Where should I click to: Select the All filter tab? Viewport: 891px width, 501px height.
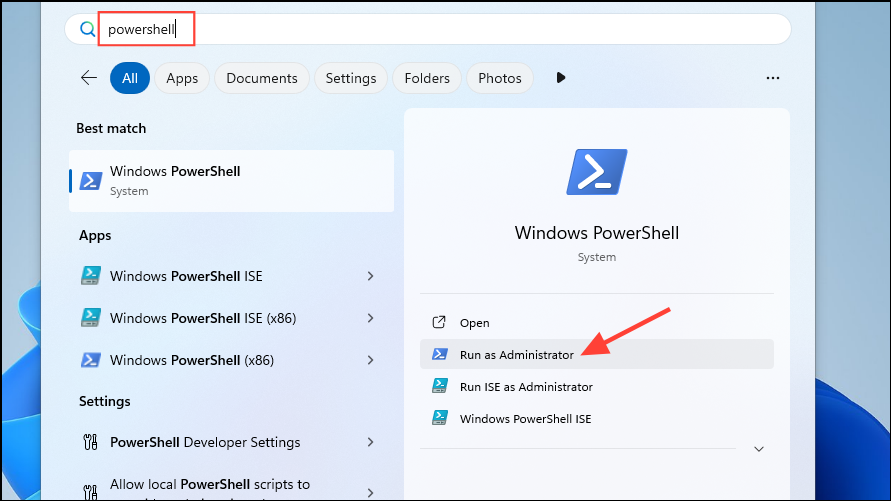pyautogui.click(x=130, y=78)
